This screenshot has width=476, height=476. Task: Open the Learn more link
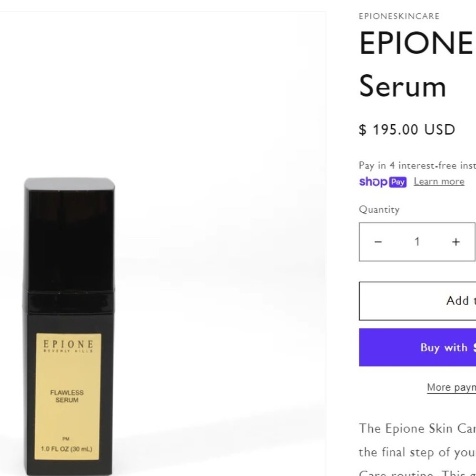tap(439, 181)
